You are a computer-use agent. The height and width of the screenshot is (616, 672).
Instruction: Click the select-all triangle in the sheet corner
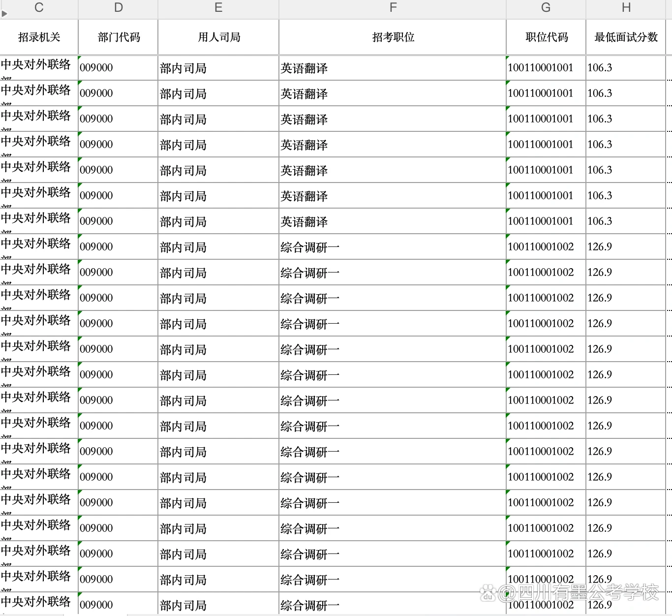4,14
